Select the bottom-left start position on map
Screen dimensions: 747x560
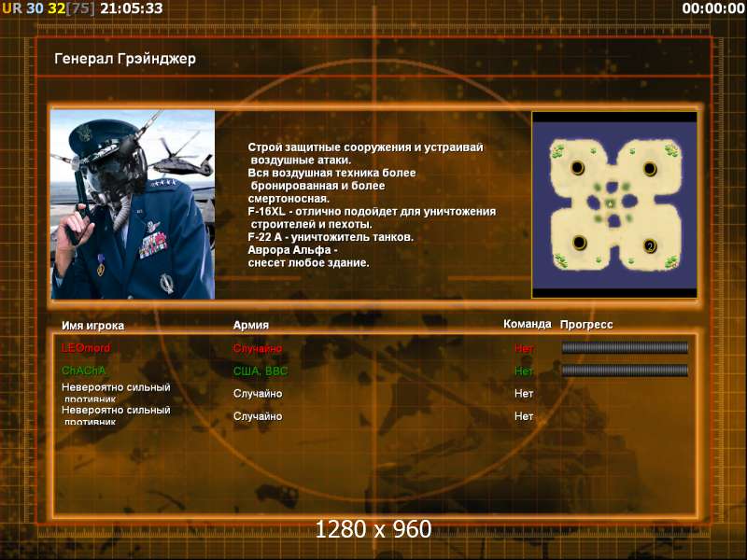click(x=579, y=243)
